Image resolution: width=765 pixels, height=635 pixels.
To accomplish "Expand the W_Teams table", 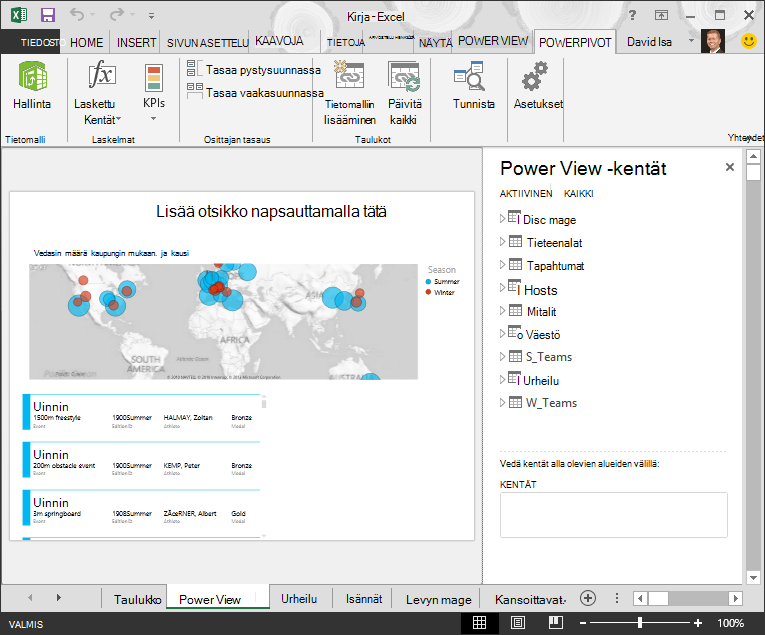I will click(x=503, y=402).
